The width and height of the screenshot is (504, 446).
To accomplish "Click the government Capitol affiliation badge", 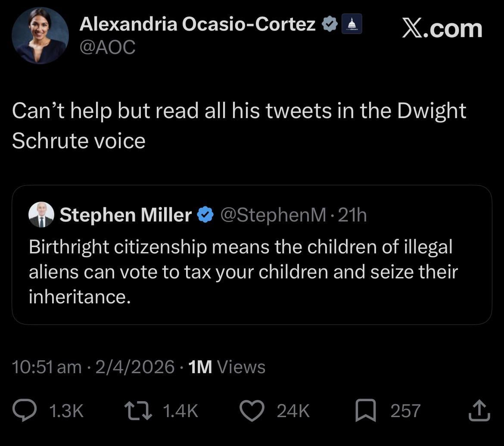I will tap(352, 25).
